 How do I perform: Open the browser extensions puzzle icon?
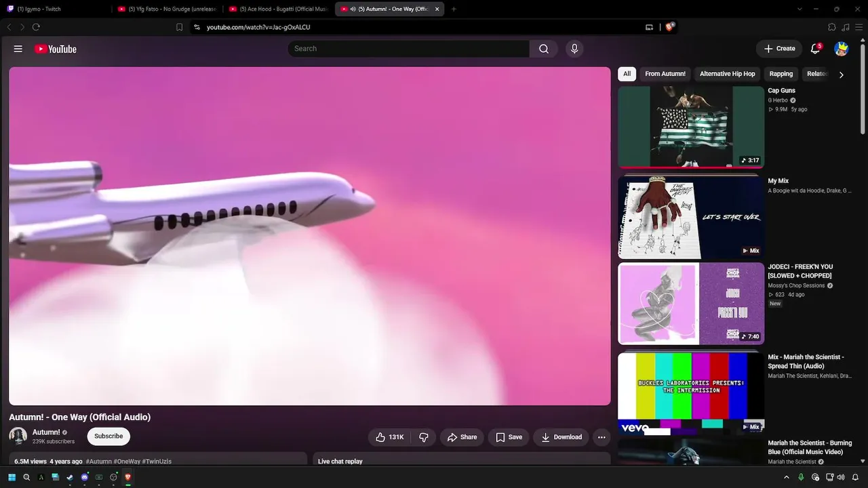pos(832,27)
